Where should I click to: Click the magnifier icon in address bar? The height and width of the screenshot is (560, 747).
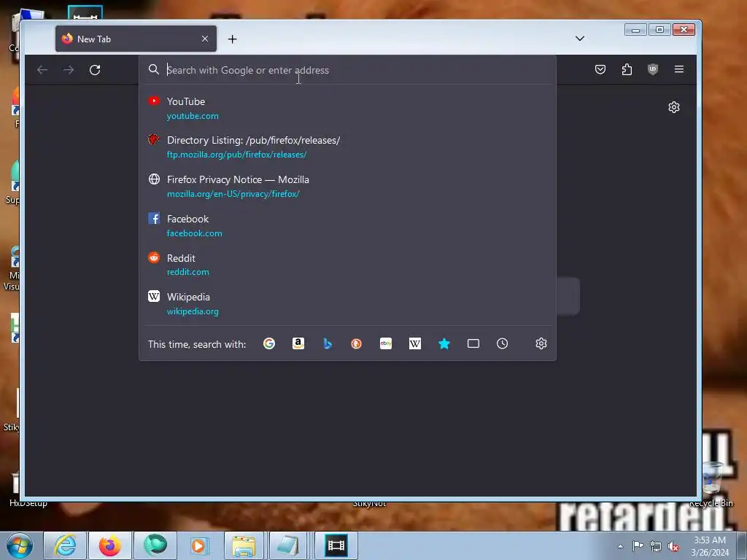tap(153, 69)
